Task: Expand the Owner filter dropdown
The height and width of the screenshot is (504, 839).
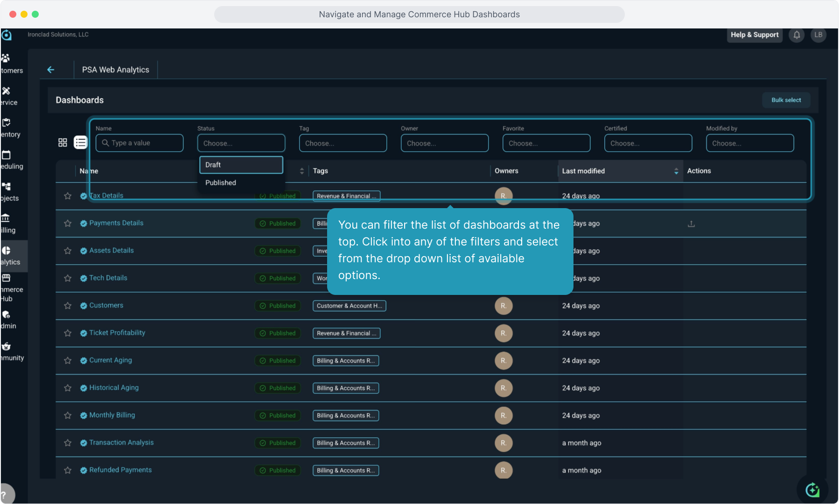Action: coord(444,143)
